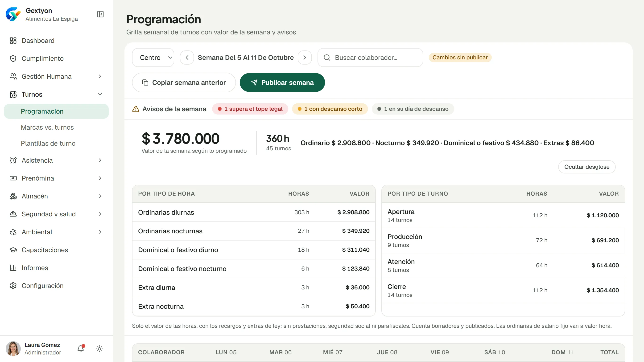644x362 pixels.
Task: Click the Configuración gear icon
Action: [x=13, y=286]
